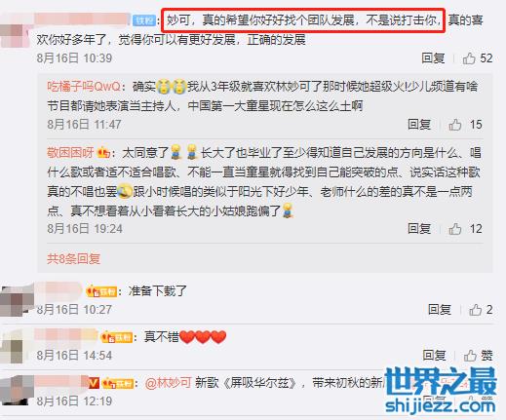
Task: Reply to 吃橘子吗QwQ's comment
Action: click(419, 125)
